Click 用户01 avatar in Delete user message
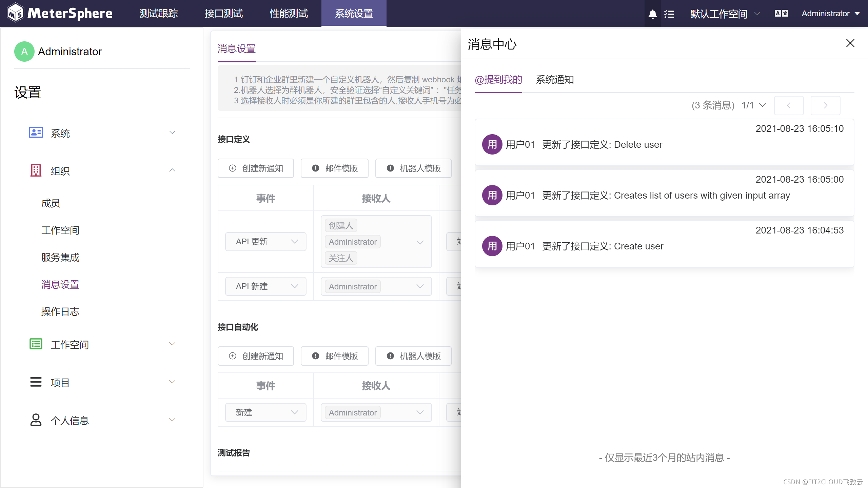The image size is (868, 488). [492, 145]
